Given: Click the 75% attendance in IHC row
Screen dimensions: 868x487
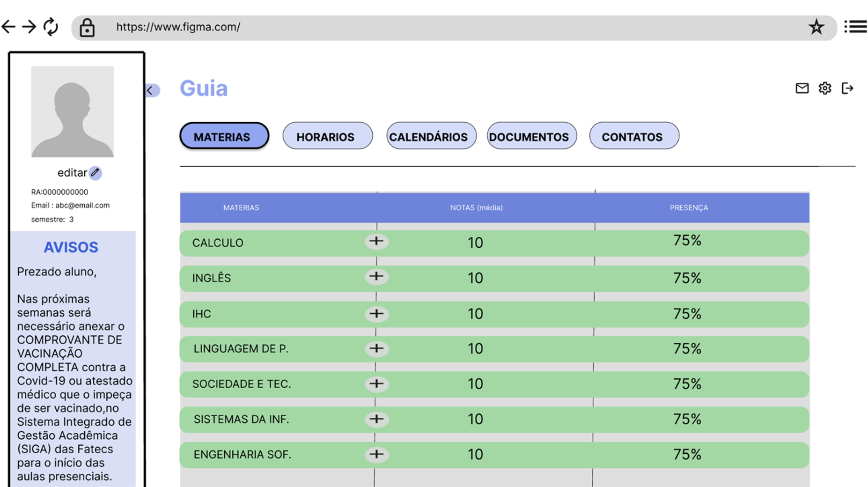Looking at the screenshot, I should point(687,313).
